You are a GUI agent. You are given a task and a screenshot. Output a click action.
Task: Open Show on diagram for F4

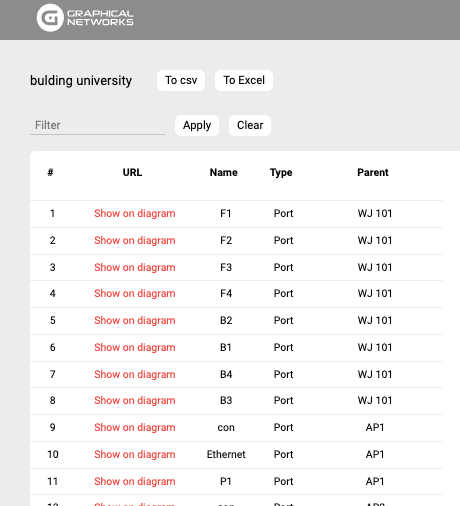click(x=135, y=293)
